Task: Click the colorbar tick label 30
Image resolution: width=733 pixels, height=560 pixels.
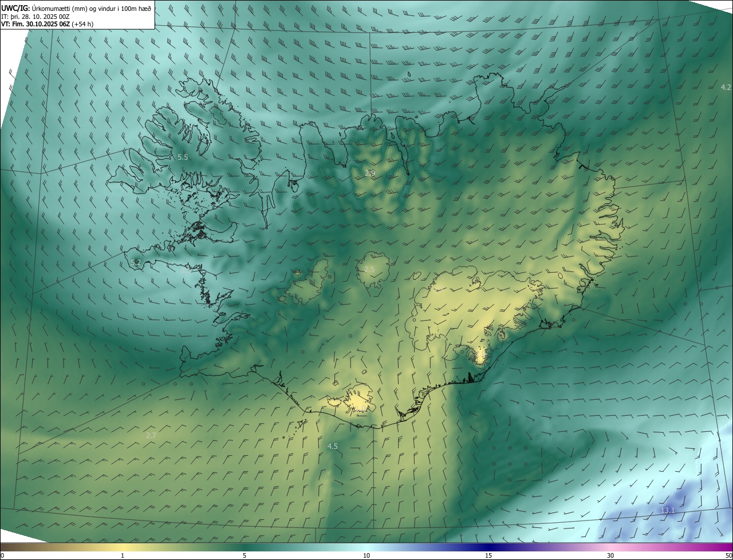Action: click(x=610, y=555)
